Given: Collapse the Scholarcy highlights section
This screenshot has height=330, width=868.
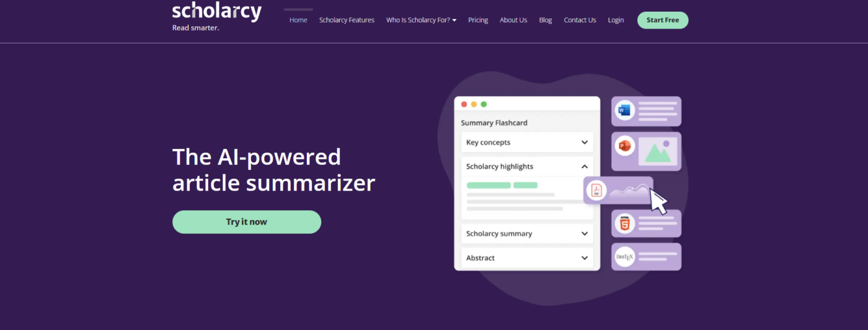Looking at the screenshot, I should (584, 167).
